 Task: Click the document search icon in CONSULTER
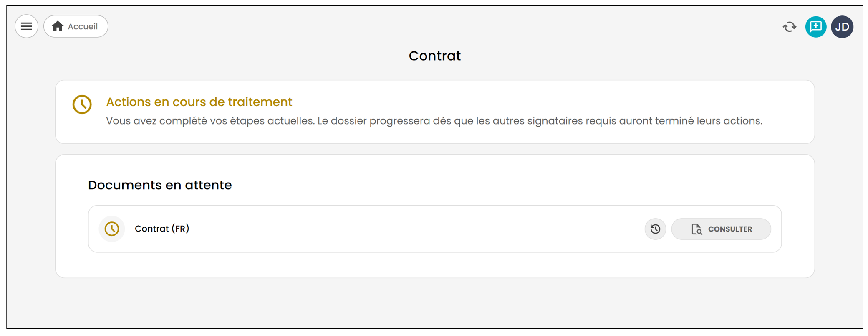click(696, 229)
